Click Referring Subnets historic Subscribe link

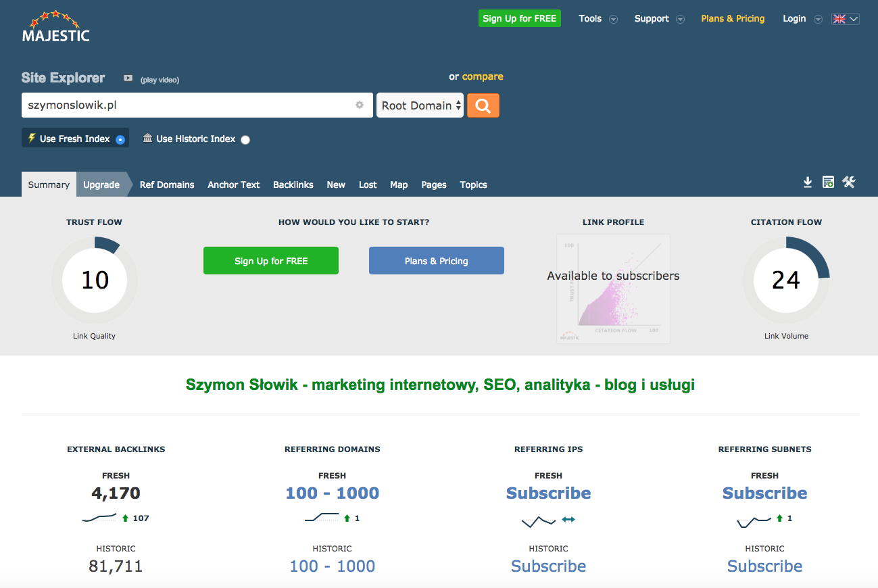[x=764, y=566]
